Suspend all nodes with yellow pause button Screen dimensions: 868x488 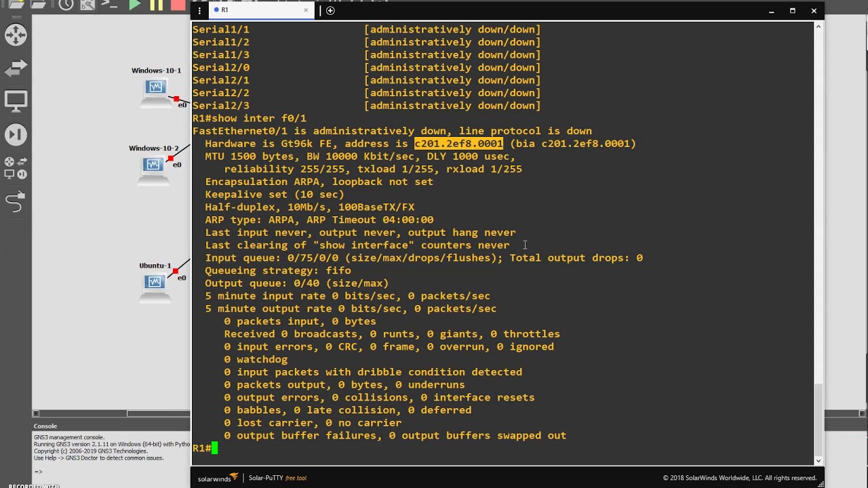coord(157,5)
